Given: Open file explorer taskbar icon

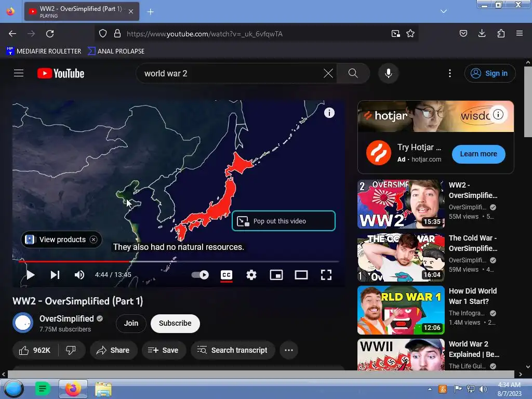Looking at the screenshot, I should pos(103,389).
